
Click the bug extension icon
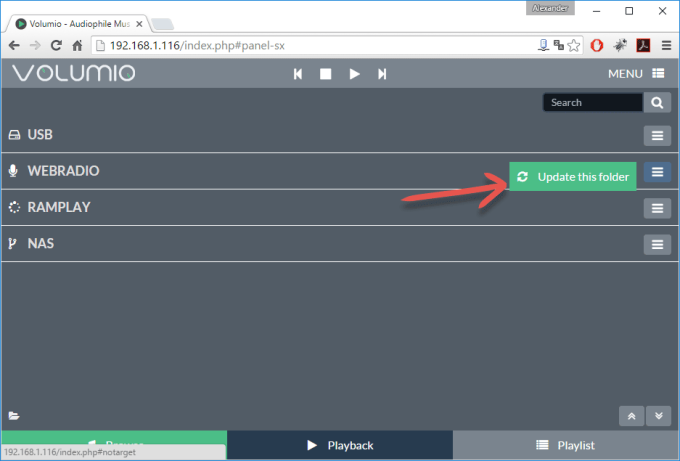coord(621,45)
